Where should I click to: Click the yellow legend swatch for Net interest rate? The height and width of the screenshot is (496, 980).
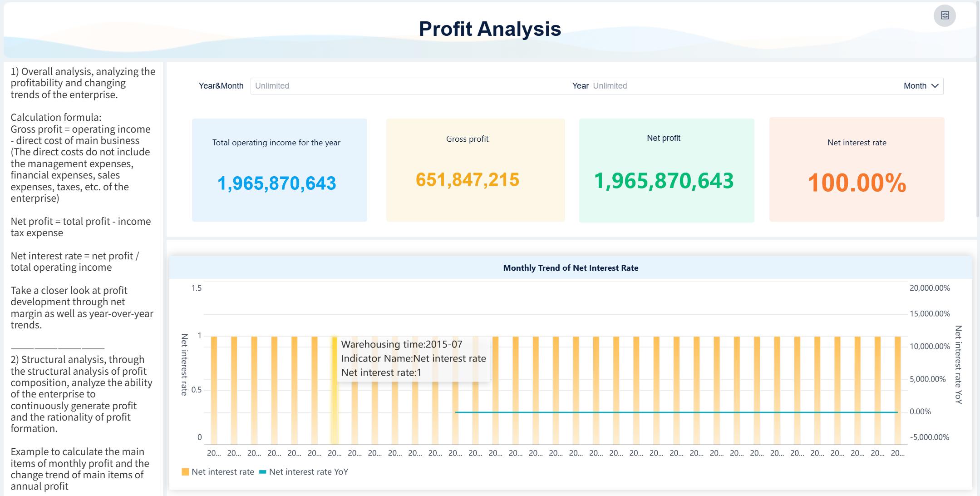(x=185, y=472)
